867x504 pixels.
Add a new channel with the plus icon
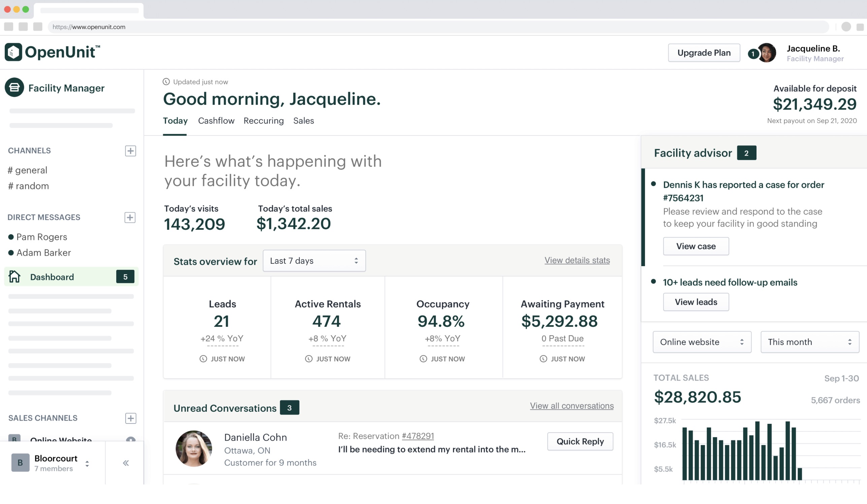point(130,151)
